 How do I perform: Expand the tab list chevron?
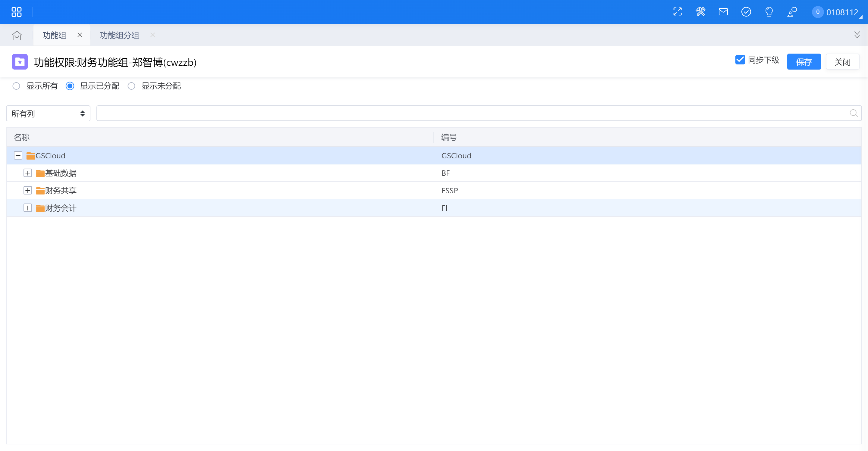click(x=857, y=35)
